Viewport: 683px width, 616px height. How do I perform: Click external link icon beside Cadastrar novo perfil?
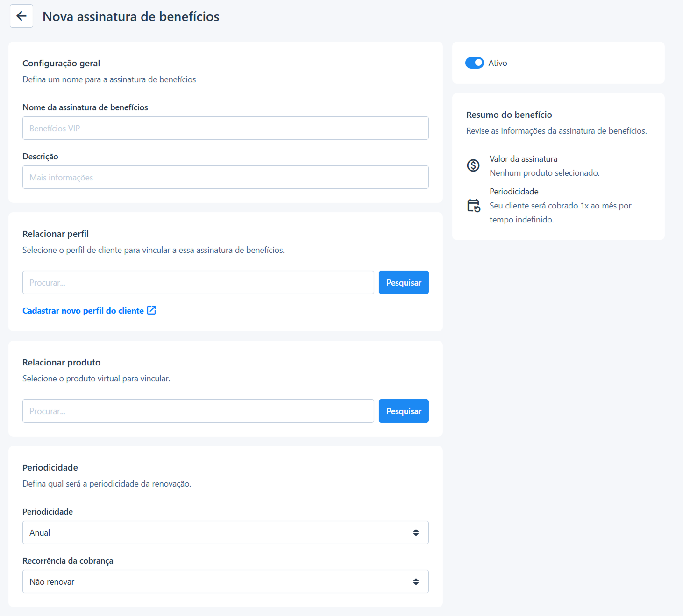pyautogui.click(x=151, y=310)
